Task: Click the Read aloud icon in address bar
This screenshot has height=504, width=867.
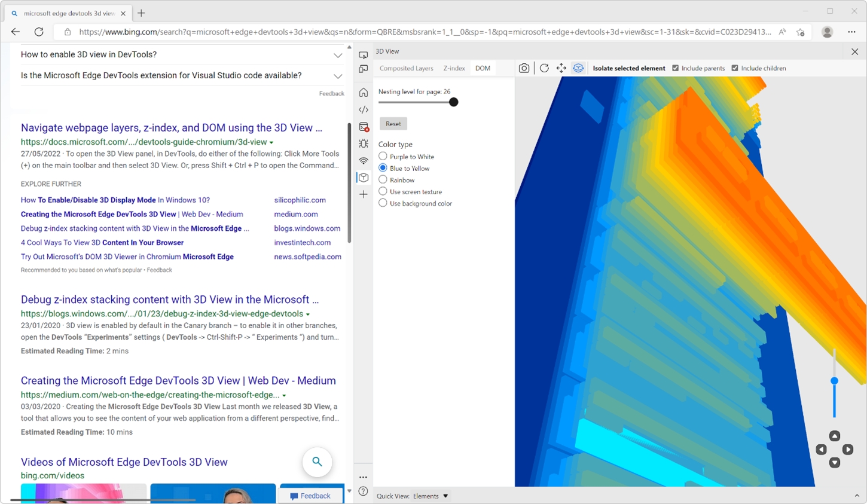Action: [x=782, y=32]
